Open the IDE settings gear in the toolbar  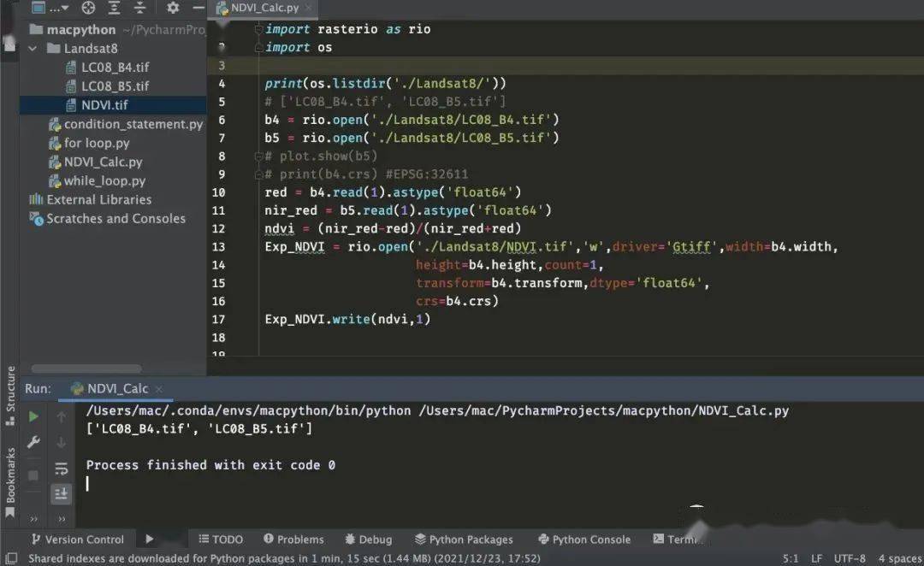pyautogui.click(x=171, y=9)
